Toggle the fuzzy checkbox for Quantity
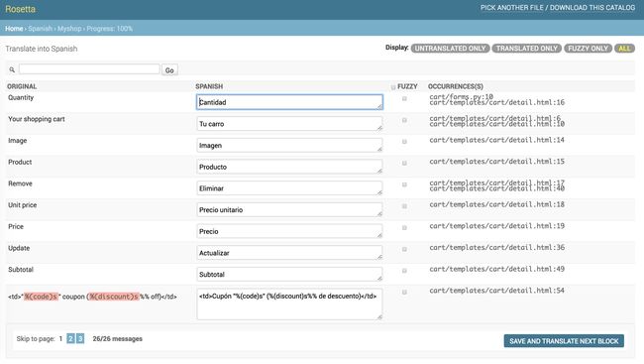Viewport: 644px width, 364px height. [404, 99]
